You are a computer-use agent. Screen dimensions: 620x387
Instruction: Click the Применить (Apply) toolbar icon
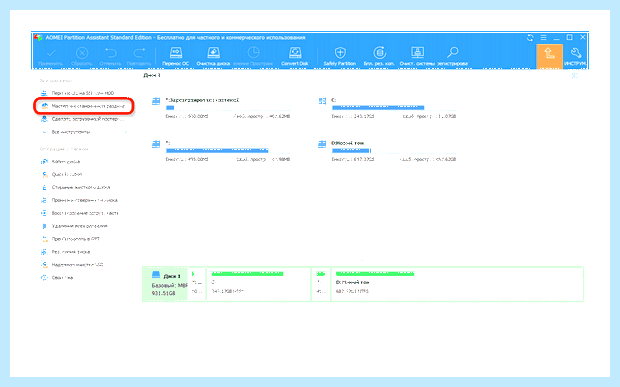[50, 57]
